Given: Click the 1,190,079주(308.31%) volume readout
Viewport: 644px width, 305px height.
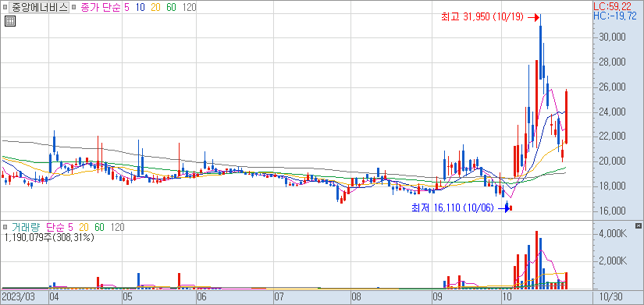Looking at the screenshot, I should coord(49,237).
